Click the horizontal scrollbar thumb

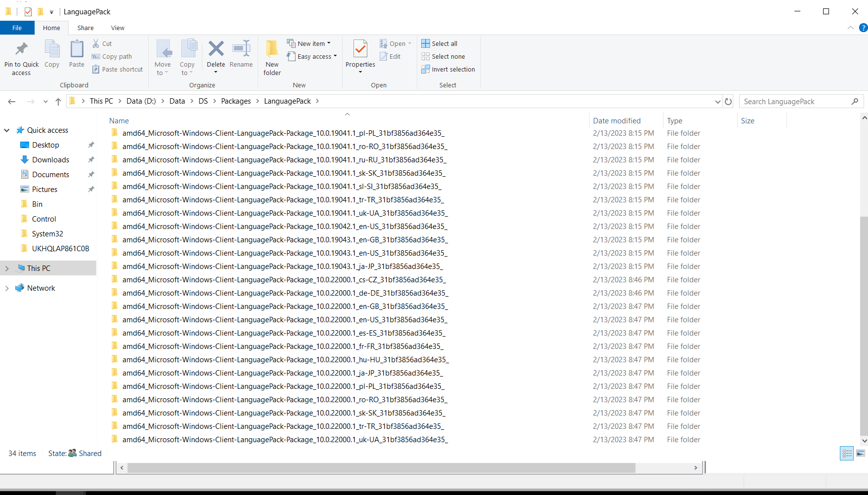[381, 467]
